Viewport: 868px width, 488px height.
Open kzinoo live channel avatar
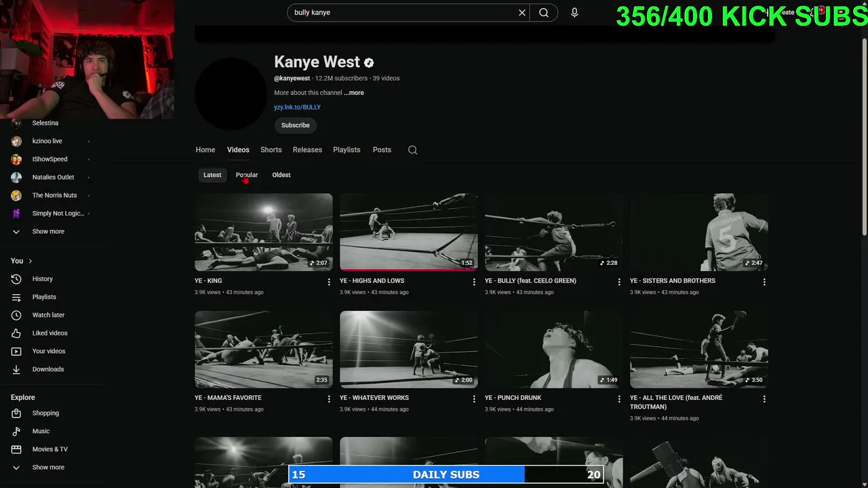tap(17, 141)
